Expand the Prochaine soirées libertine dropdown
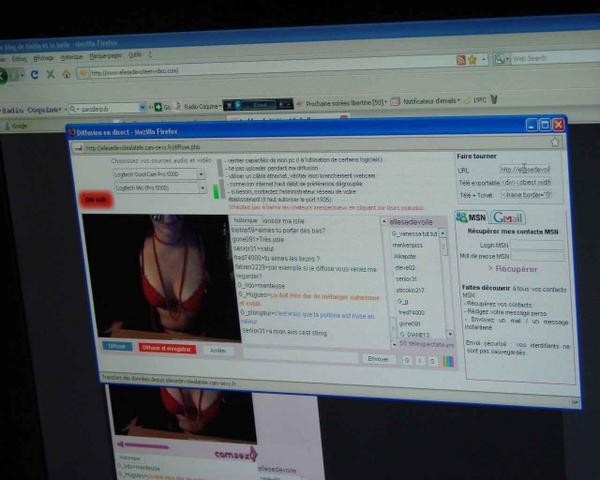 click(386, 102)
